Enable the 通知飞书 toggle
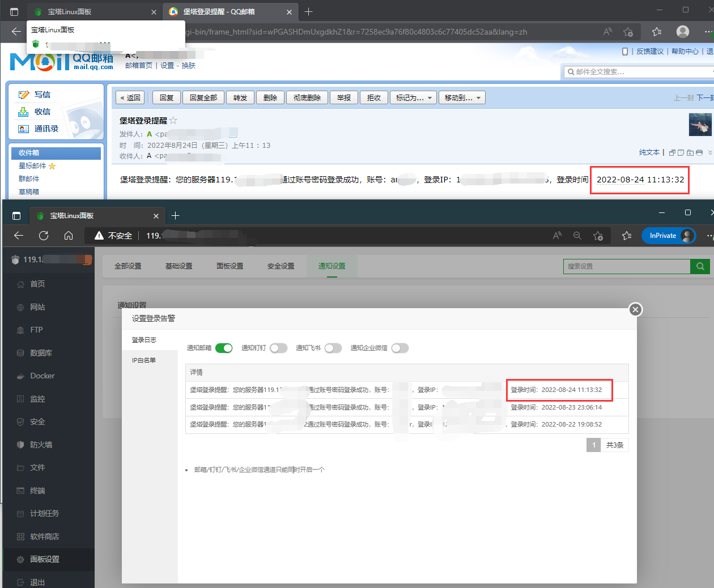The image size is (714, 588). click(x=333, y=348)
